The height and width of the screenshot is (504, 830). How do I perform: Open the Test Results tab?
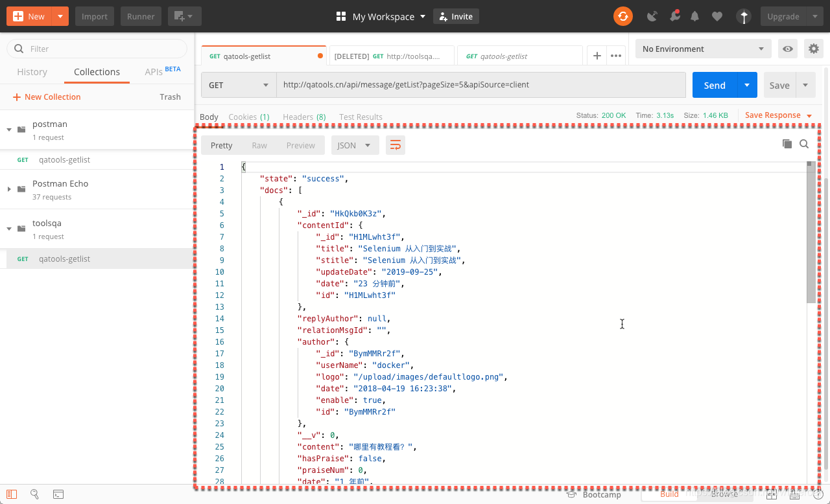[x=361, y=117]
